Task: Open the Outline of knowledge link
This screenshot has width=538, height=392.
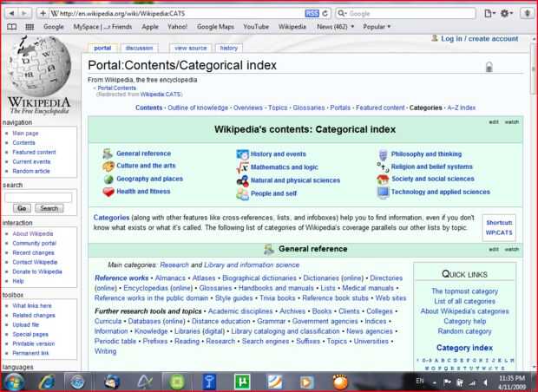Action: click(198, 108)
